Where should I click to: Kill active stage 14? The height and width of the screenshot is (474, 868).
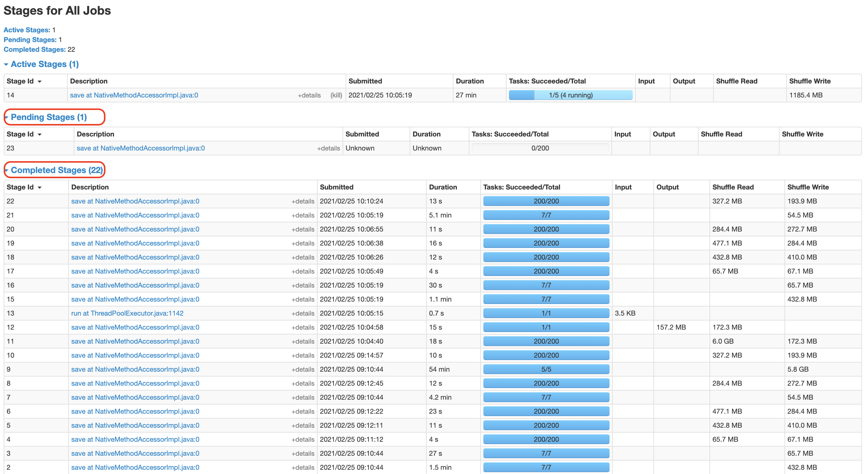coord(336,95)
